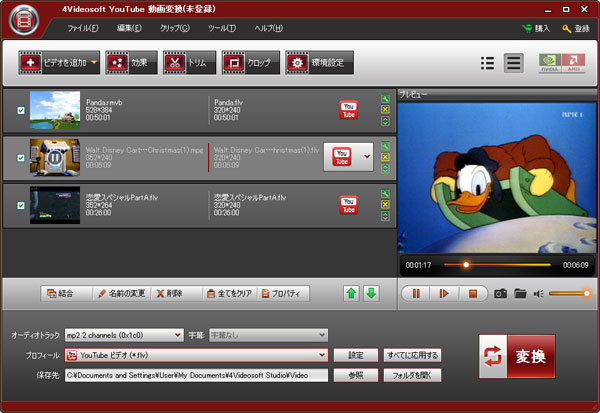The image size is (600, 413).
Task: Click the NVIDIA acceleration icon
Action: click(x=550, y=63)
